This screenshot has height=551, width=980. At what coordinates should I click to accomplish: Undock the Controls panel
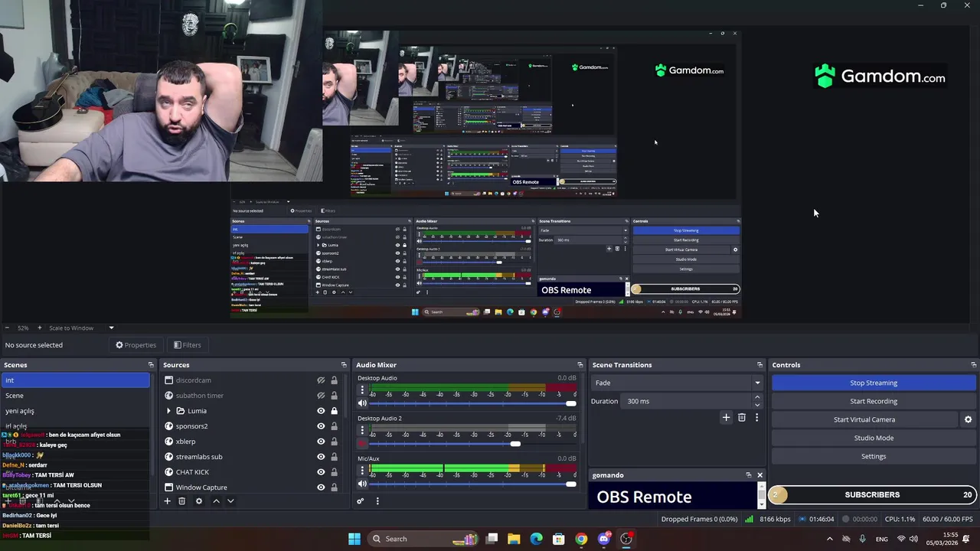click(973, 365)
